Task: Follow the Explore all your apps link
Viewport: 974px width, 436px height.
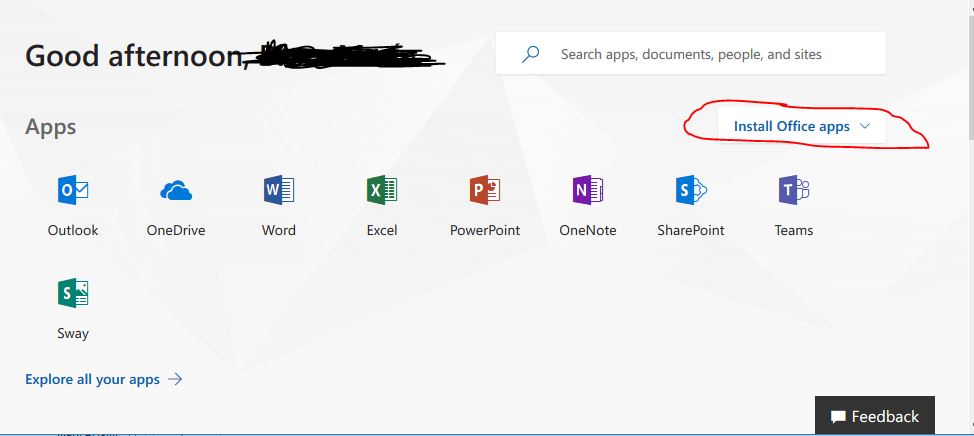Action: pyautogui.click(x=104, y=379)
